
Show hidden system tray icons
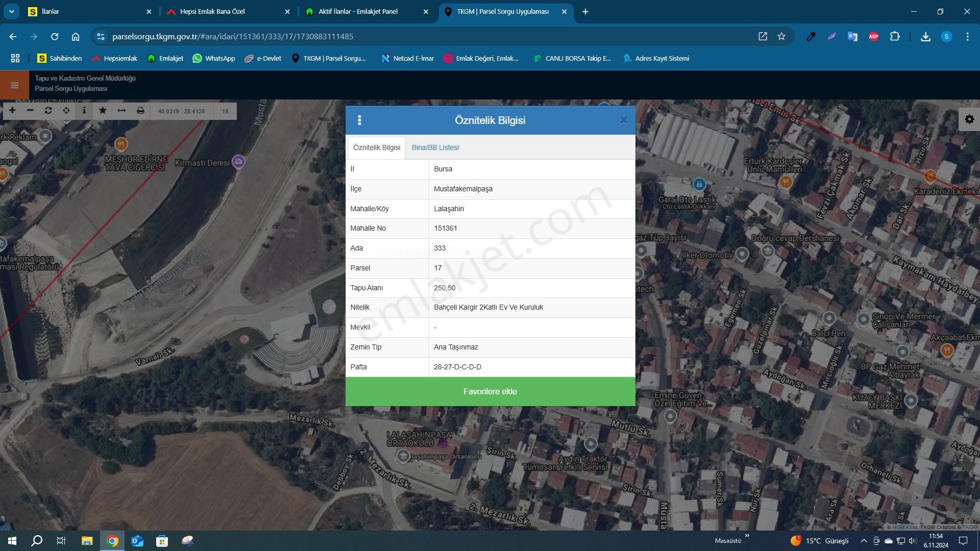point(864,541)
